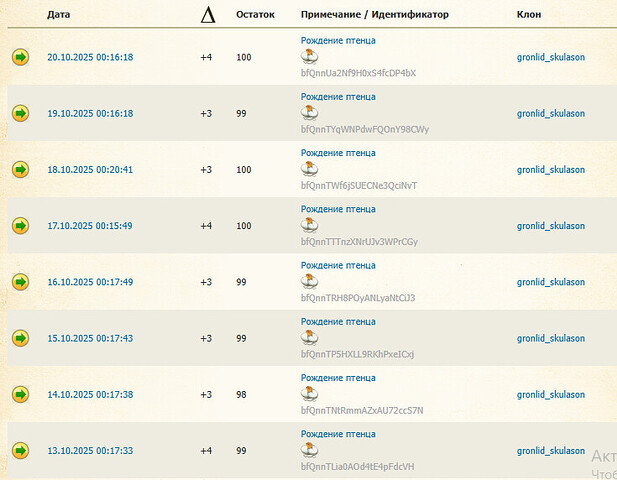Click the hatching chick icon above bfQnnUa2Nf9H0xS4fcDP4bX
617x480 pixels.
pos(310,57)
